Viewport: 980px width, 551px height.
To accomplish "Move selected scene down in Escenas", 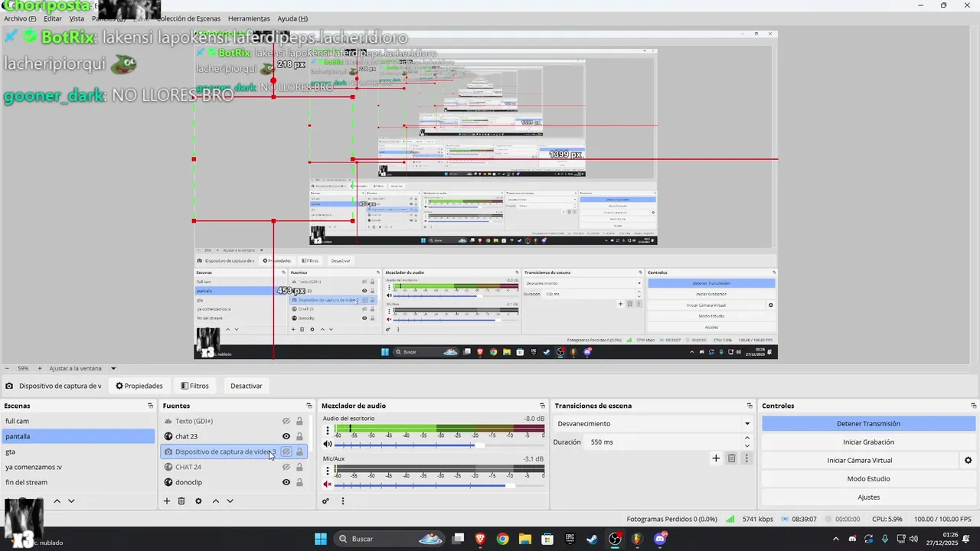I will pos(71,501).
